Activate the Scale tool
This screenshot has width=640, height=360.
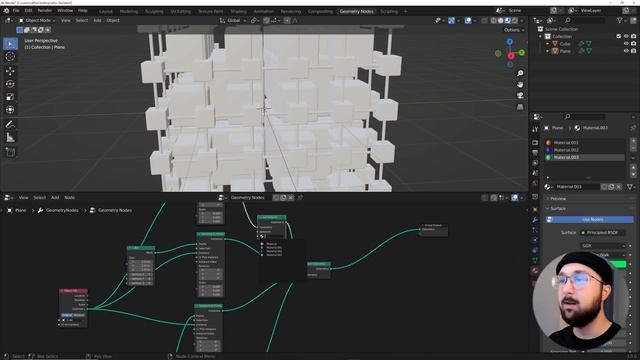[10, 97]
